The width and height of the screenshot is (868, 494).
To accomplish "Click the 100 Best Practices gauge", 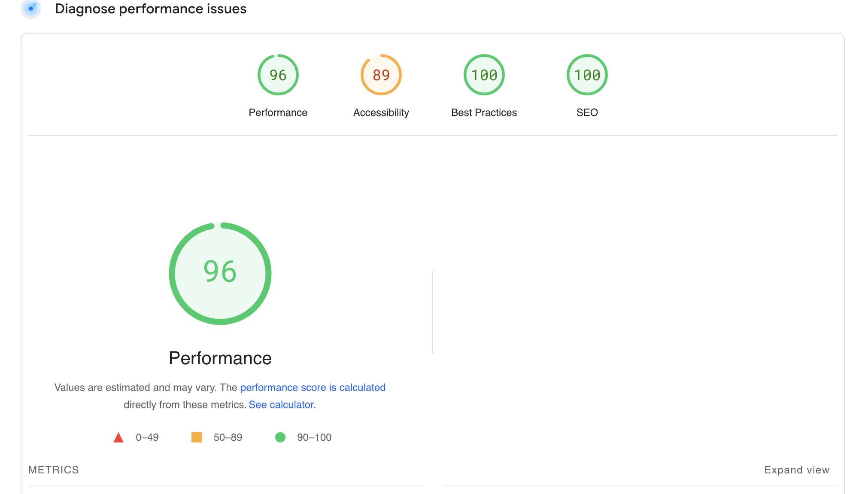I will pyautogui.click(x=484, y=75).
